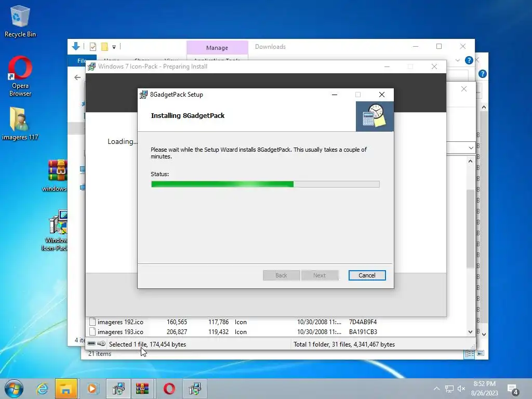
Task: Click the help icon in rear window
Action: pos(483,74)
